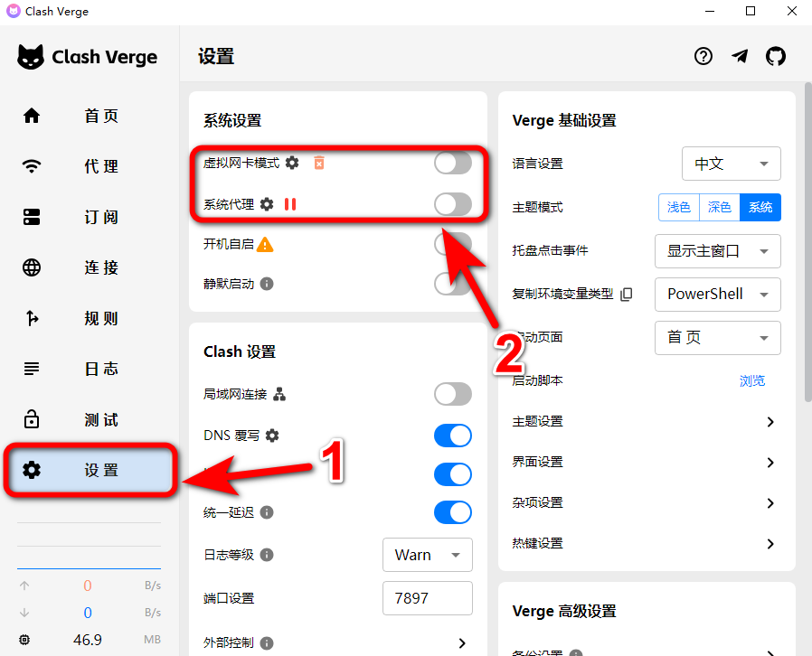Click the Telegram channel icon
This screenshot has width=812, height=656.
coord(740,56)
